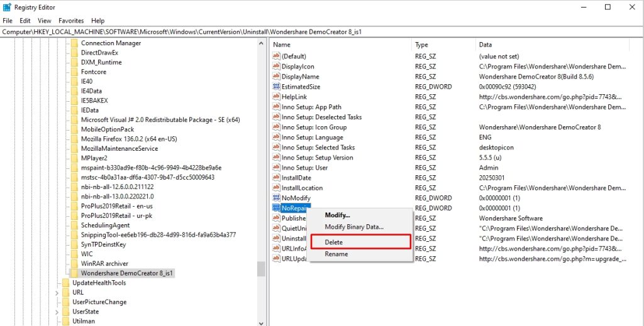Click the tree pane vertical scrollbar thumb
This screenshot has width=644, height=326.
click(x=261, y=269)
